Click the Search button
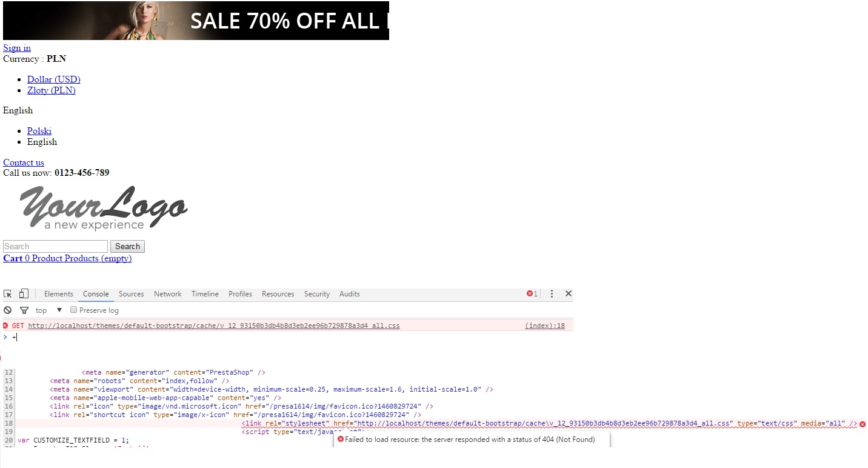The width and height of the screenshot is (868, 468). click(127, 246)
